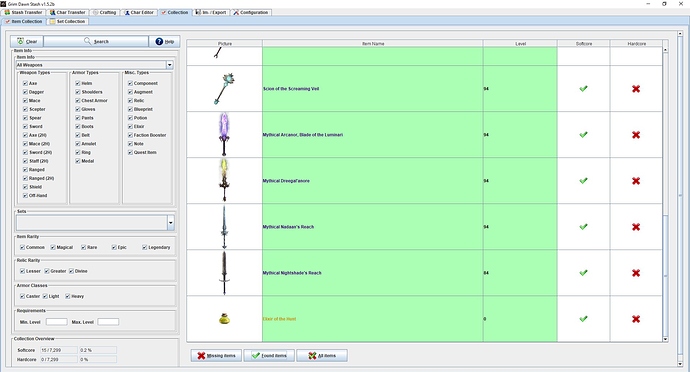Filter to Found Items only
The height and width of the screenshot is (372, 690).
pos(269,355)
